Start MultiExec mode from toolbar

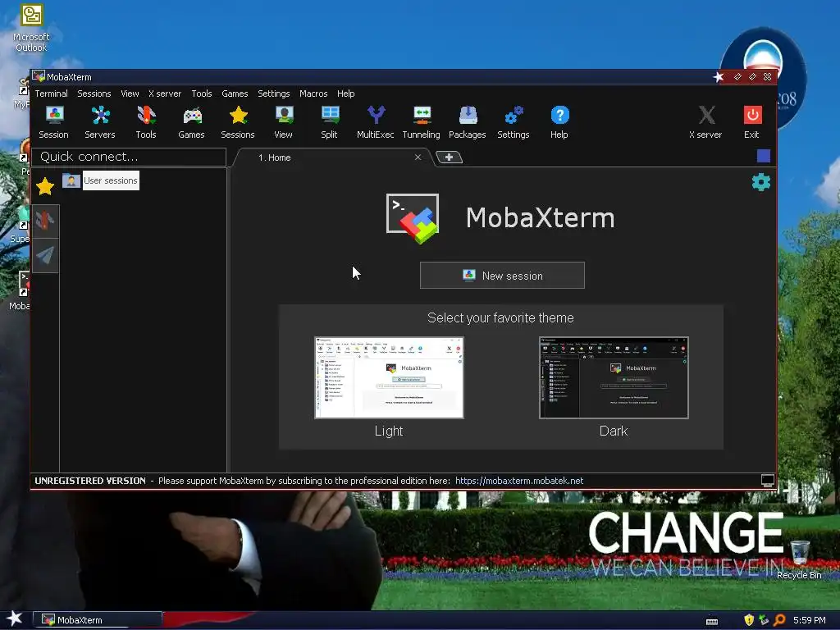[376, 122]
